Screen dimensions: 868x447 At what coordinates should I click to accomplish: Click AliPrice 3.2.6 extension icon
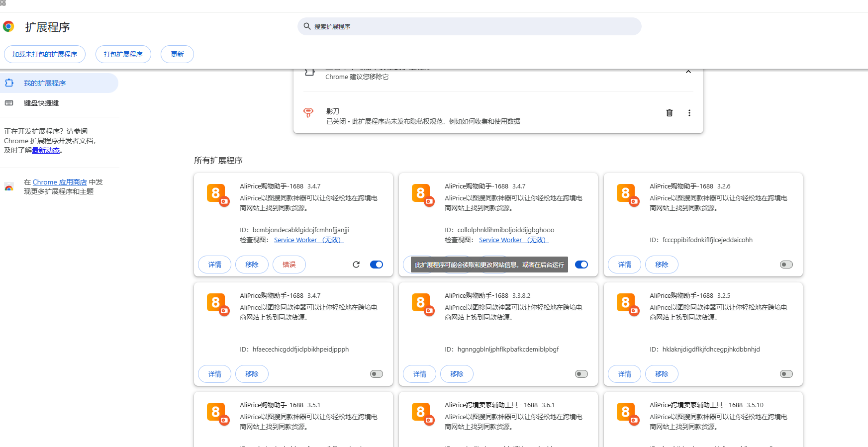(627, 194)
